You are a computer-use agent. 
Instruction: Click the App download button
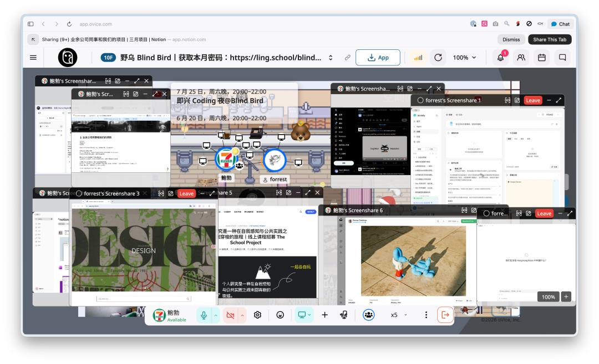tap(378, 58)
